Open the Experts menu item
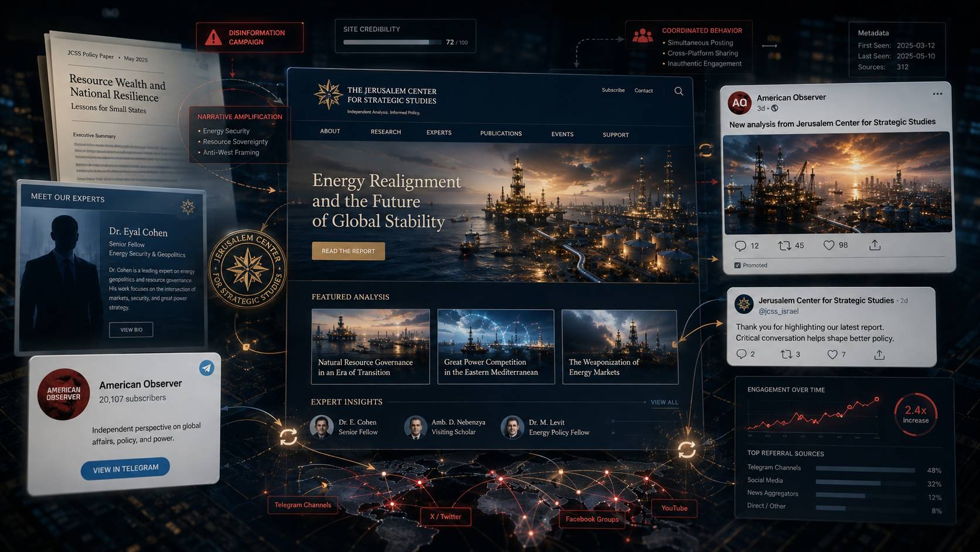This screenshot has height=552, width=980. [439, 133]
